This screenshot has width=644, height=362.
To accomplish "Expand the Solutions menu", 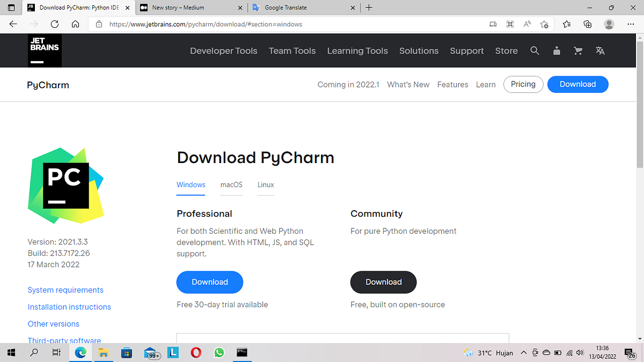I will [419, 50].
